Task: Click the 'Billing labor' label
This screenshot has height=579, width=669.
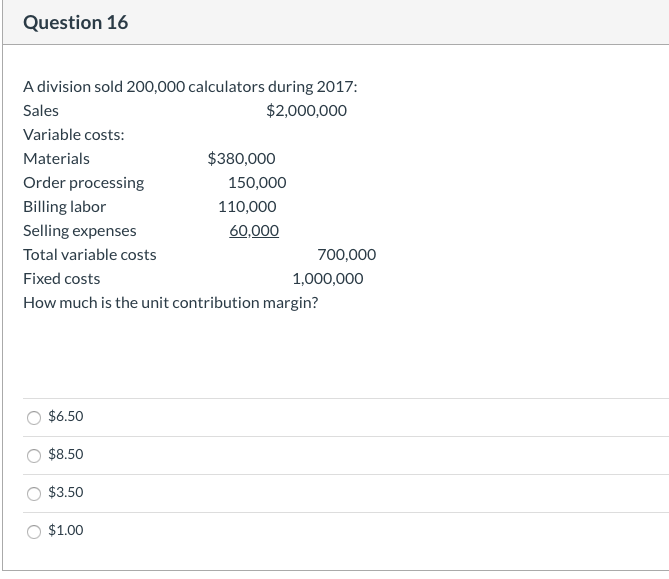Action: [64, 207]
